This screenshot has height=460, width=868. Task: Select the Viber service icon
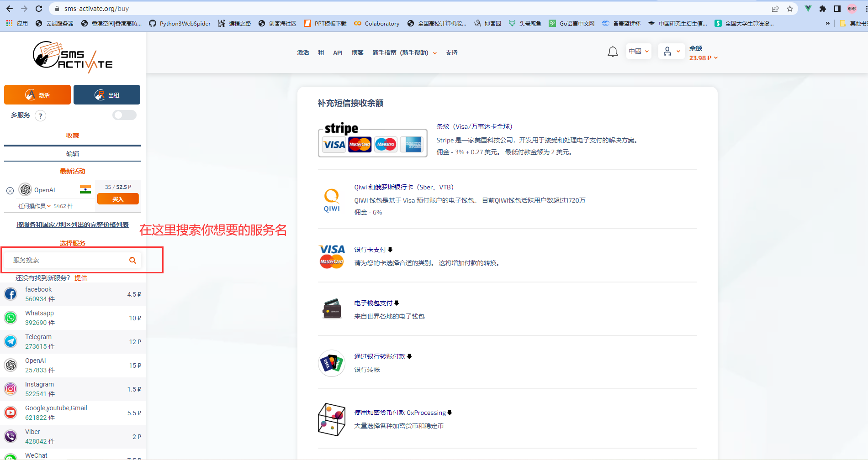click(11, 436)
